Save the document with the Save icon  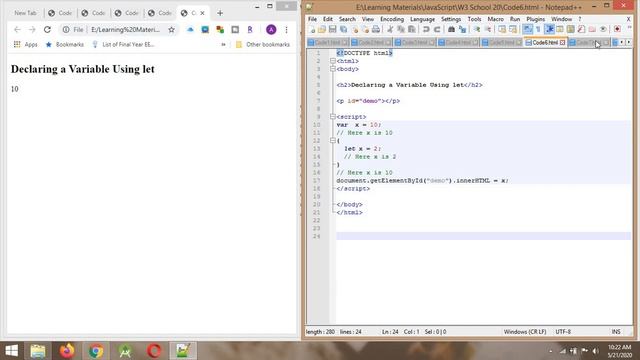tap(333, 29)
